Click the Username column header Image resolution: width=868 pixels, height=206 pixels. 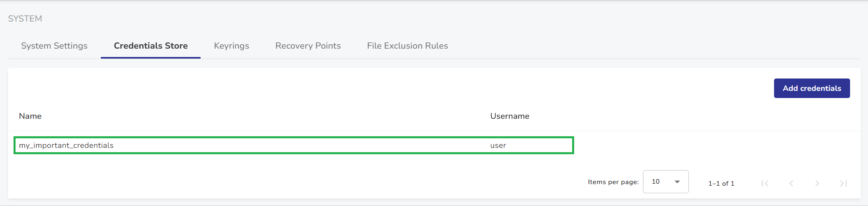pos(510,116)
